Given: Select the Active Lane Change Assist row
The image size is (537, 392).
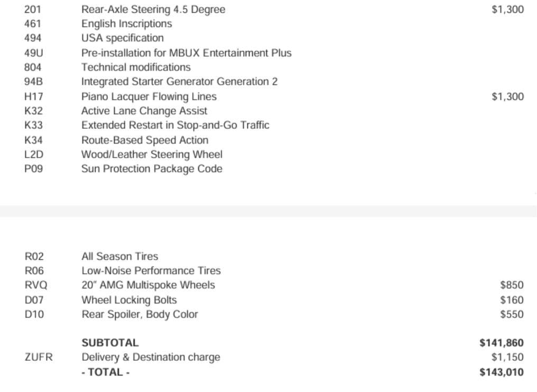Looking at the screenshot, I should 144,111.
